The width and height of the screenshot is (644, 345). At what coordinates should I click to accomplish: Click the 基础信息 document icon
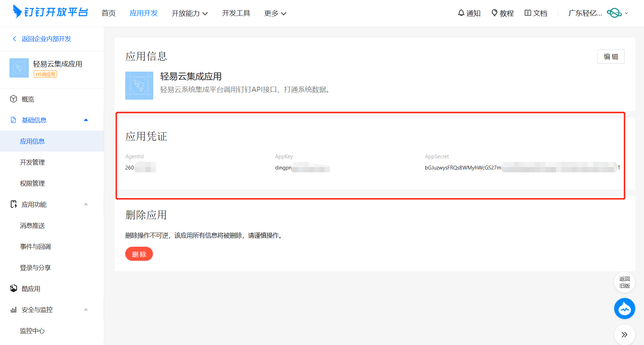point(13,120)
